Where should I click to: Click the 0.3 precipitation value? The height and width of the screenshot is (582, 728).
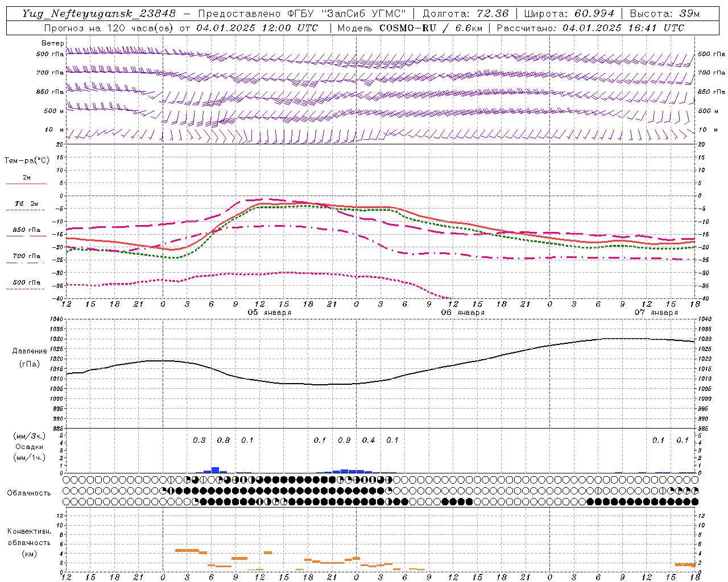[199, 440]
